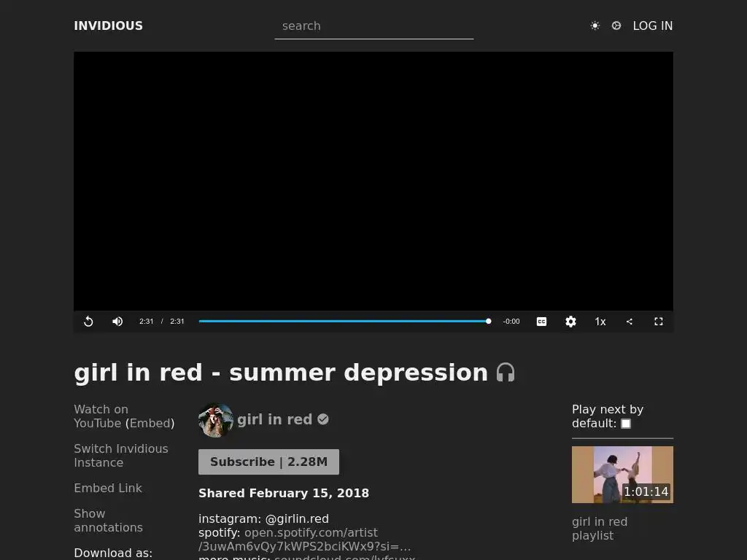The height and width of the screenshot is (560, 747).
Task: Open girl in red playlist thumbnail
Action: click(622, 475)
